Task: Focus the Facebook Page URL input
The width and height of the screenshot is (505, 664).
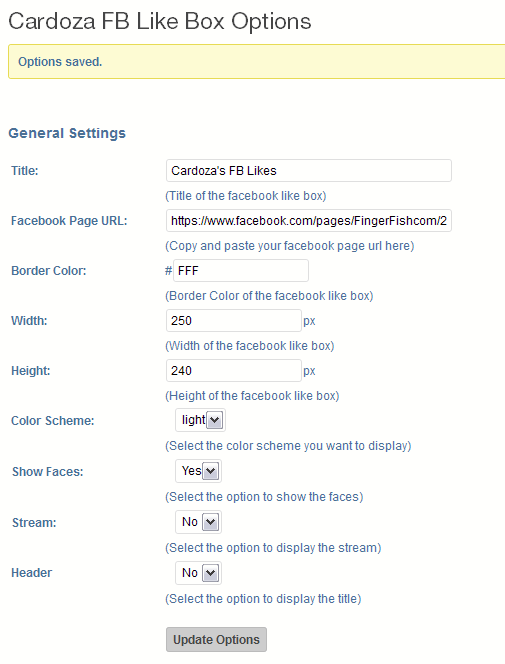Action: point(309,221)
